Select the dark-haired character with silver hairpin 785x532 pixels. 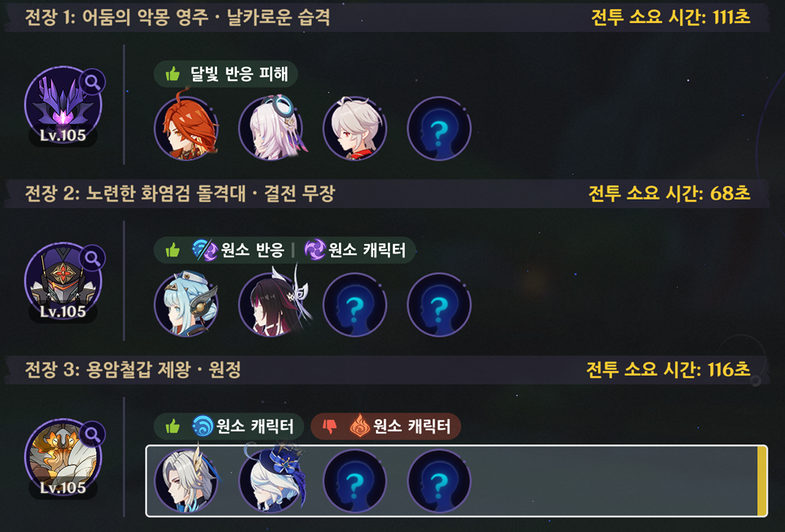270,304
